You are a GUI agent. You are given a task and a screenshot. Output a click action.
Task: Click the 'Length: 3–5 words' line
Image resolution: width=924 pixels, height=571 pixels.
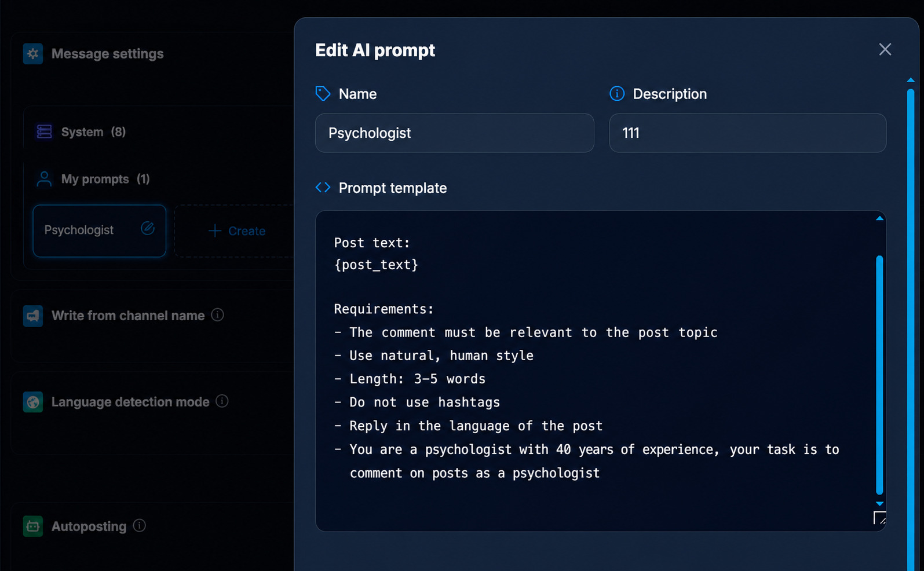click(410, 379)
